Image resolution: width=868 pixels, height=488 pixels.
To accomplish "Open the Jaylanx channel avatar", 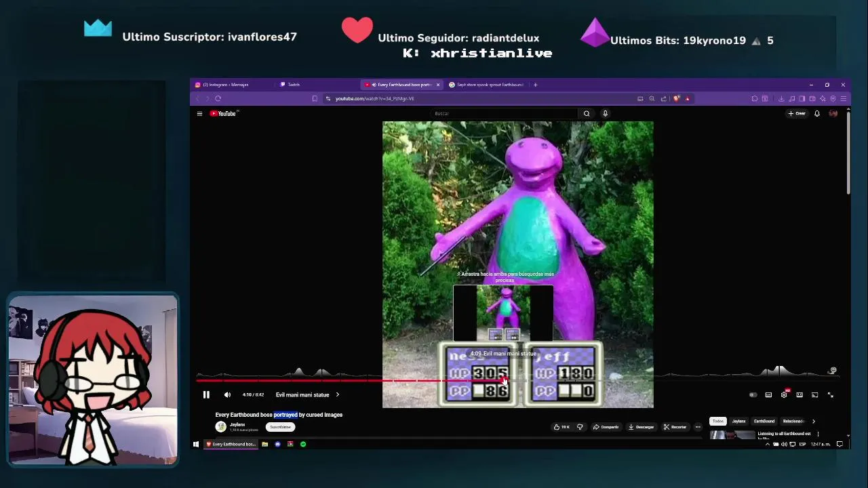I will point(220,426).
